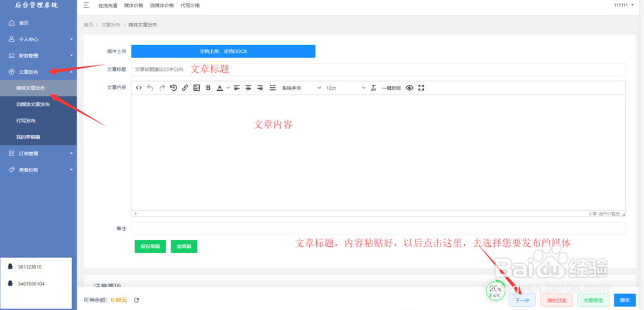
Task: Click the person icon next to 个人中心
Action: 12,39
